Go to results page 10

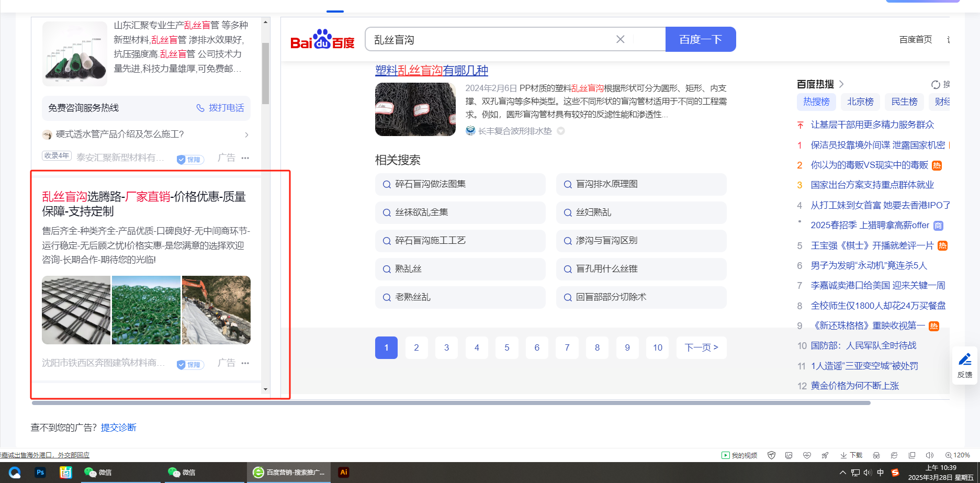click(x=658, y=347)
